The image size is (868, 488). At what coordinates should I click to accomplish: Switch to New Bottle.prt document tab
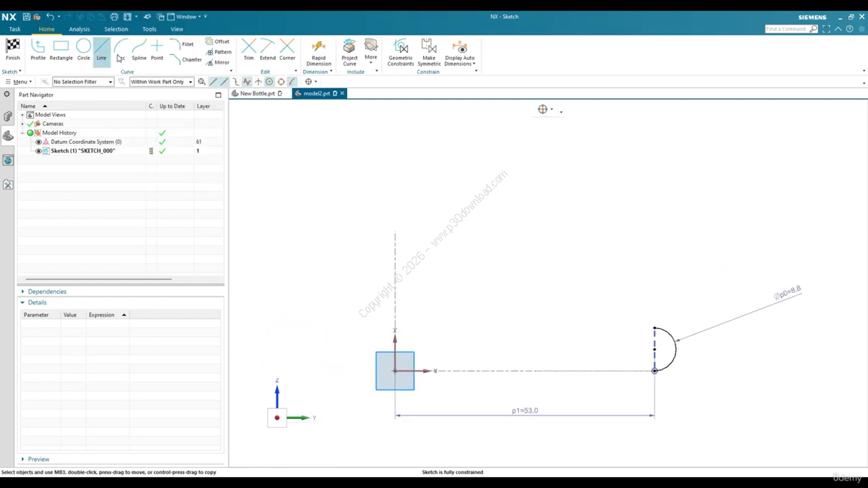(257, 94)
